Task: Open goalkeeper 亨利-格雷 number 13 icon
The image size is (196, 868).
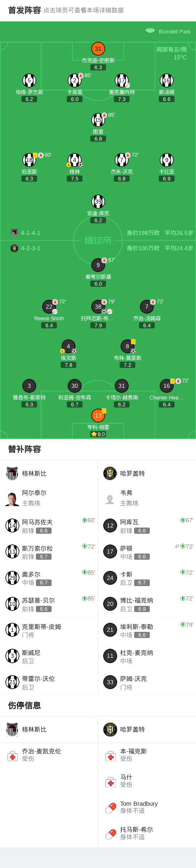Action: pyautogui.click(x=98, y=415)
